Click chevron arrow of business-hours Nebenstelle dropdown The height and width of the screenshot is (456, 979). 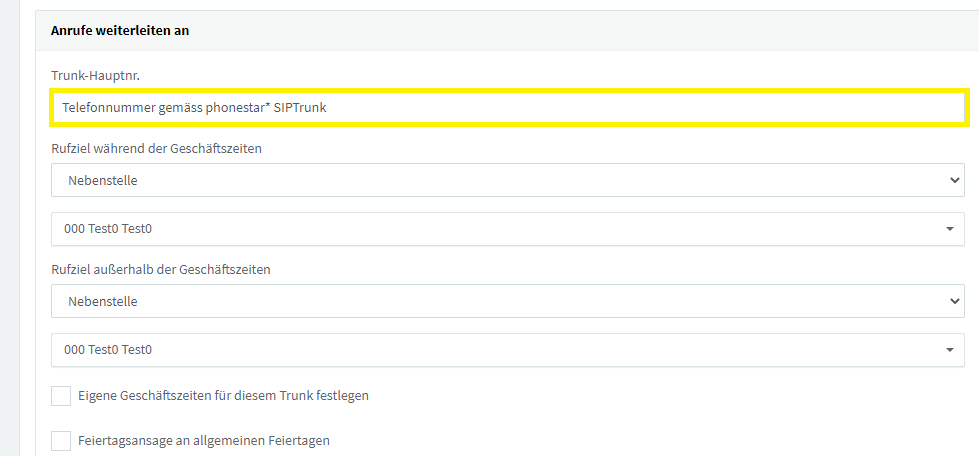coord(953,181)
